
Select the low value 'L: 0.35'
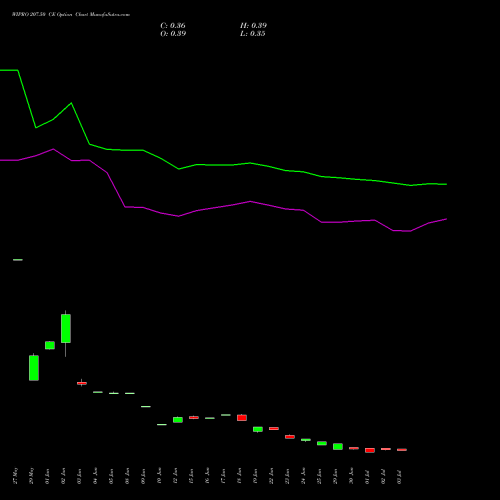click(x=253, y=34)
